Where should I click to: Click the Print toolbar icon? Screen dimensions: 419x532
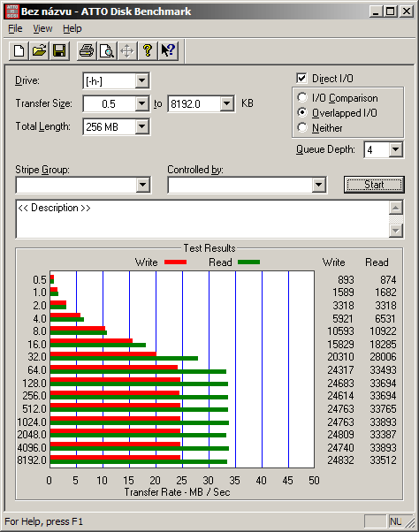point(87,51)
